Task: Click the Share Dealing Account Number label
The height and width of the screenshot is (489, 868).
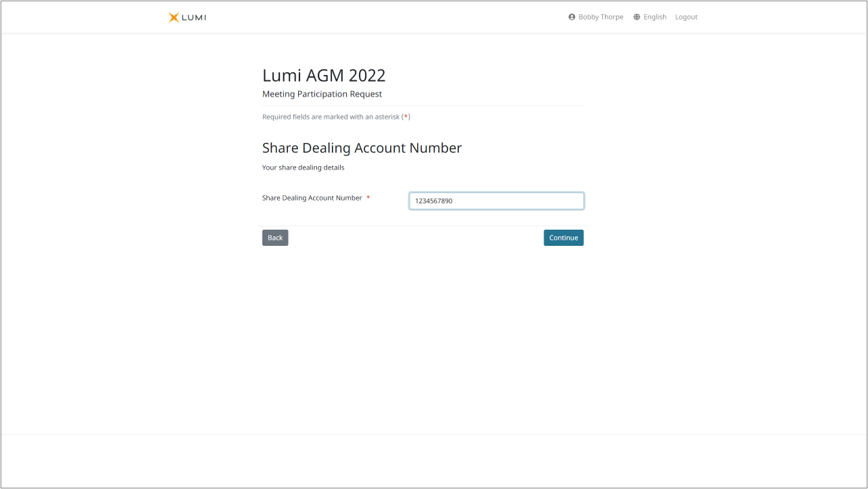Action: [311, 198]
